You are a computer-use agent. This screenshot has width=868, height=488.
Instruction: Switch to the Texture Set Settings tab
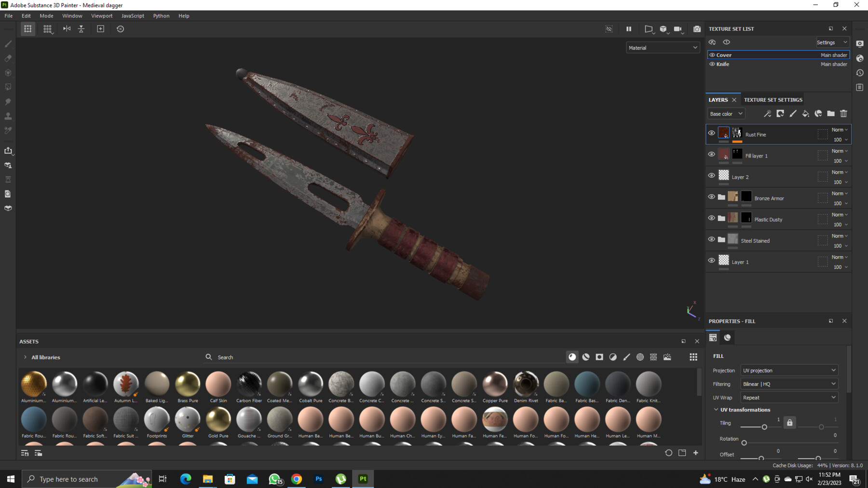[773, 100]
